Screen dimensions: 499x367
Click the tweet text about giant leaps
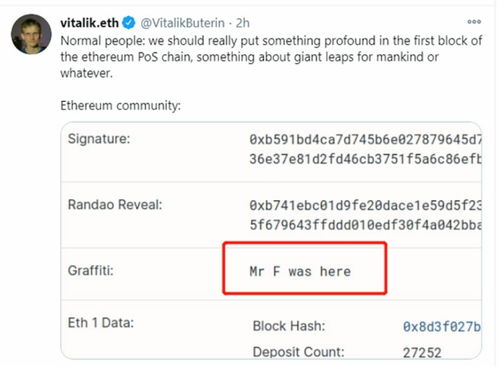[x=271, y=57]
